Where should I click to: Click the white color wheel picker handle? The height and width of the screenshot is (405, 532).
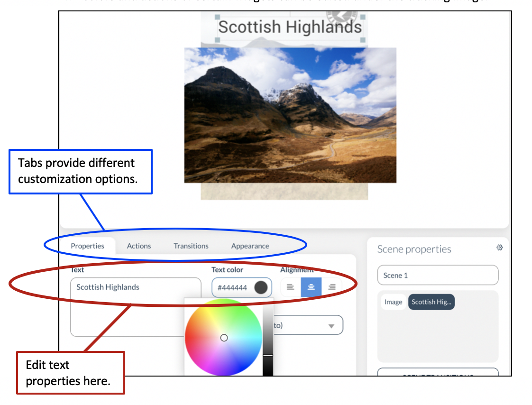[x=224, y=338]
